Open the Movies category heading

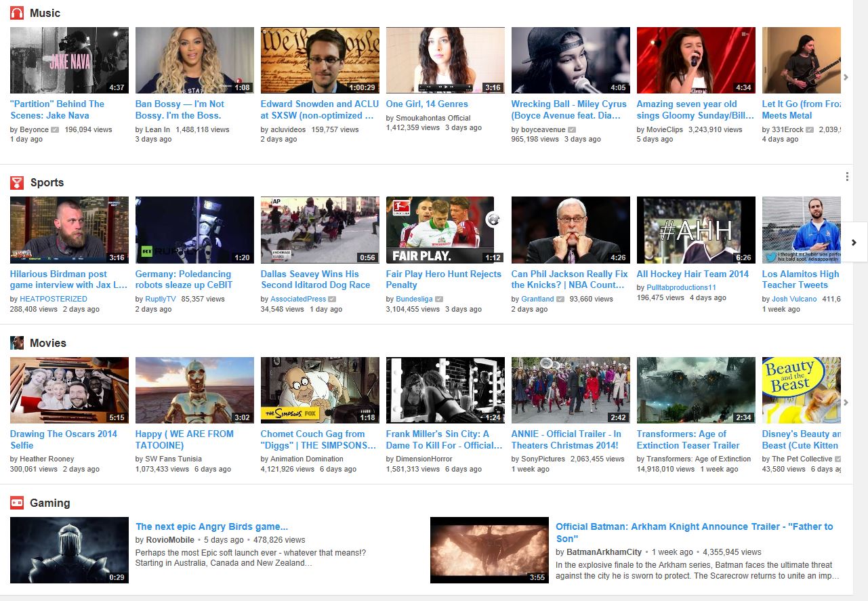click(48, 343)
